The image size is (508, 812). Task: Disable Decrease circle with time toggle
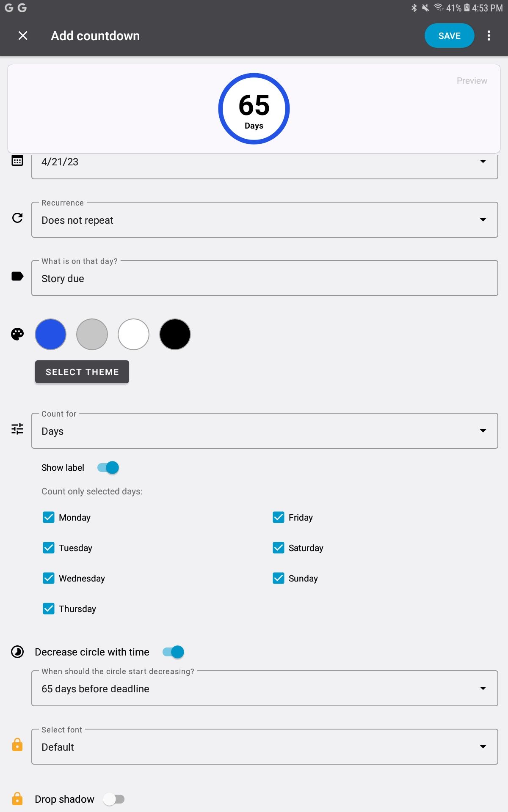tap(174, 652)
